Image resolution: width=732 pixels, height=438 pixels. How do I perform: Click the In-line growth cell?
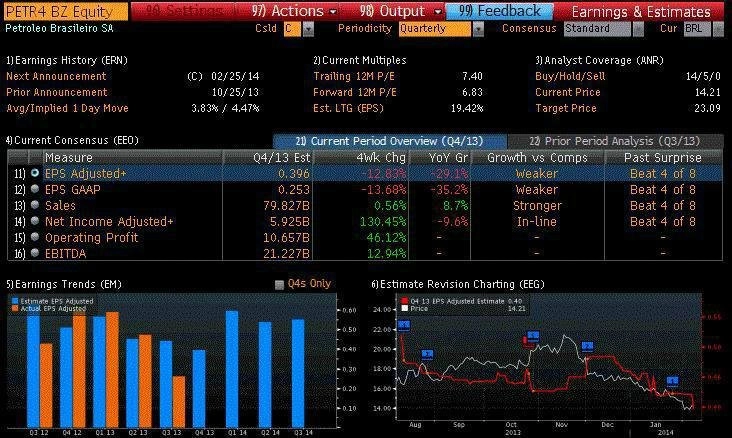click(x=537, y=221)
